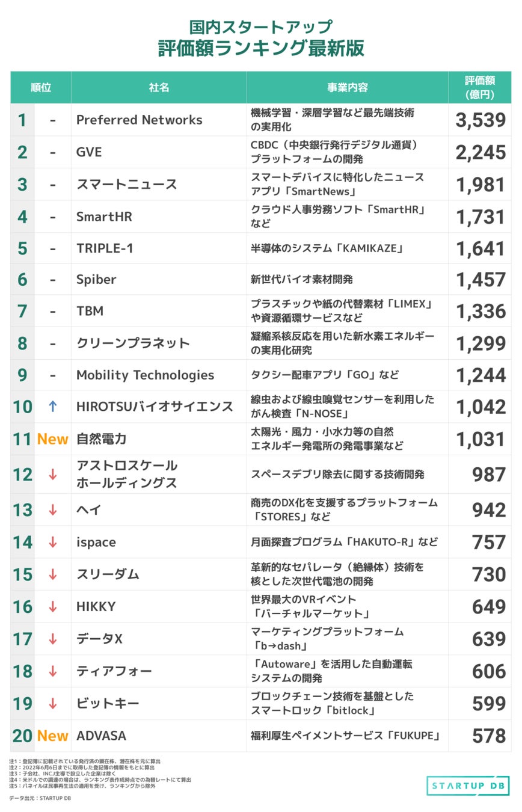Select the 順位 column header
522x812 pixels.
click(41, 87)
